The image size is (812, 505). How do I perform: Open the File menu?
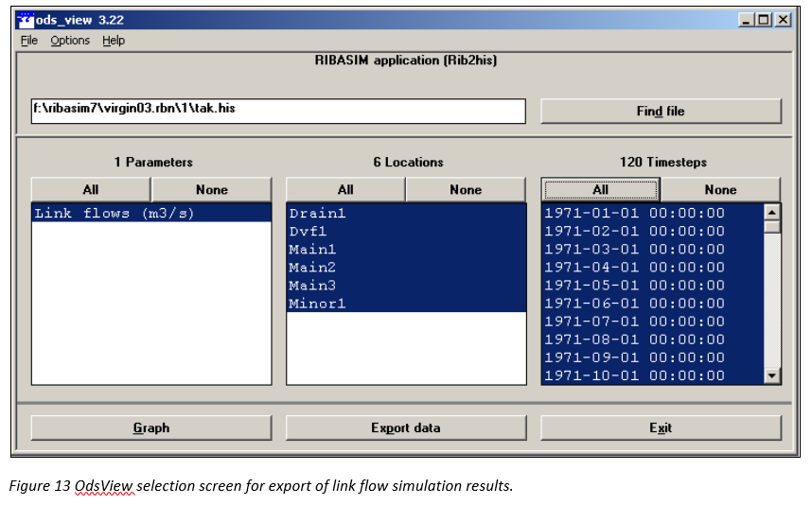[x=29, y=41]
